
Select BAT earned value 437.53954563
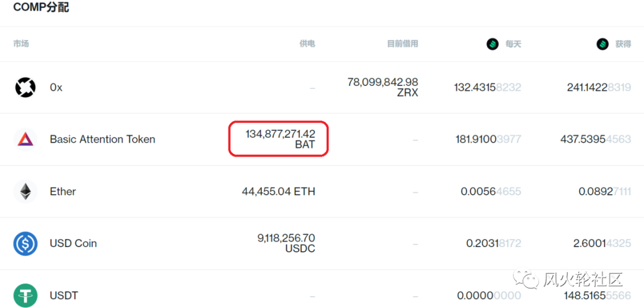[x=596, y=140]
